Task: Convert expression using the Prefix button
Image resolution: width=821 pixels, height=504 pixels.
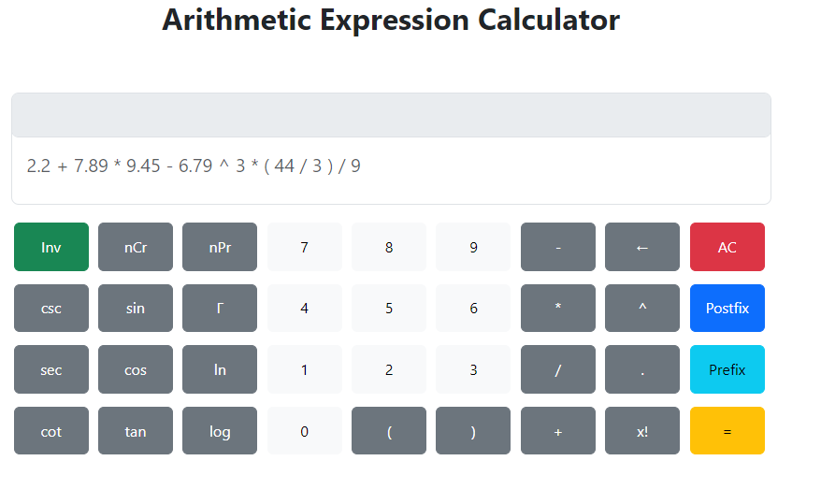Action: pos(727,369)
